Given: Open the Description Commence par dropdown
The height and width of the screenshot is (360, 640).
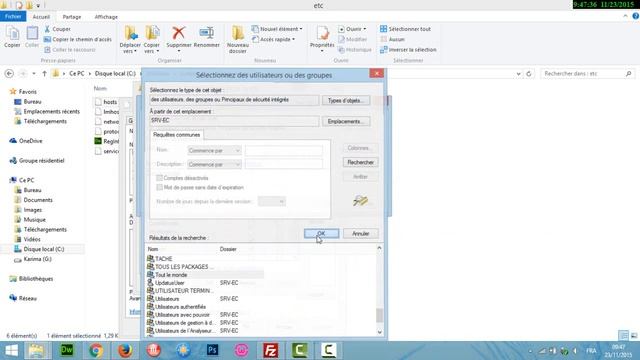Looking at the screenshot, I should click(x=214, y=164).
